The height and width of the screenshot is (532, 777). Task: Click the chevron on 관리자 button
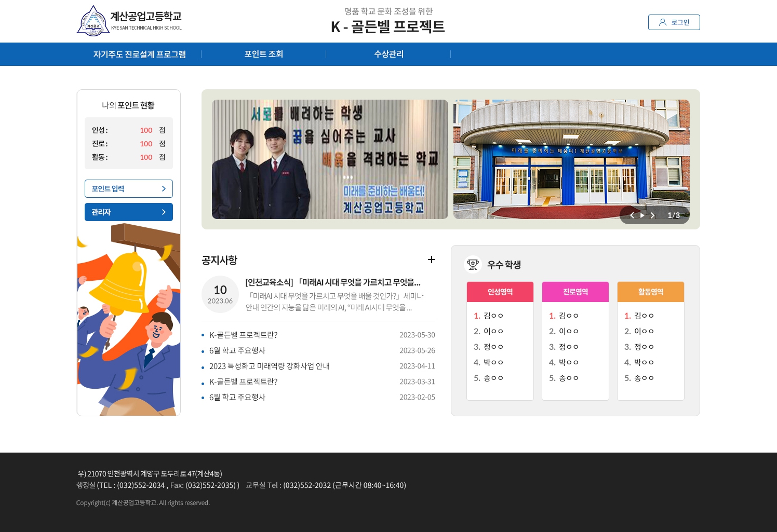[164, 212]
